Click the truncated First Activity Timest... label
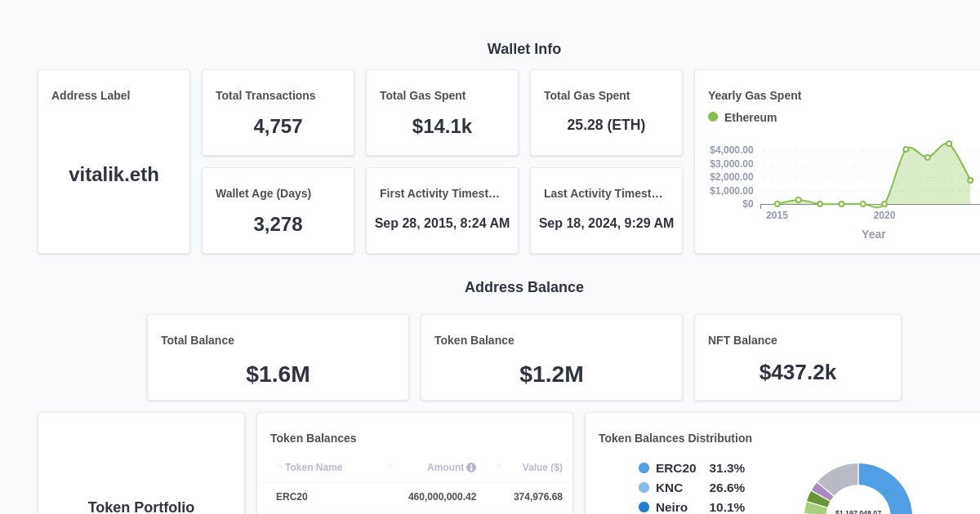The width and height of the screenshot is (980, 514). 440,193
